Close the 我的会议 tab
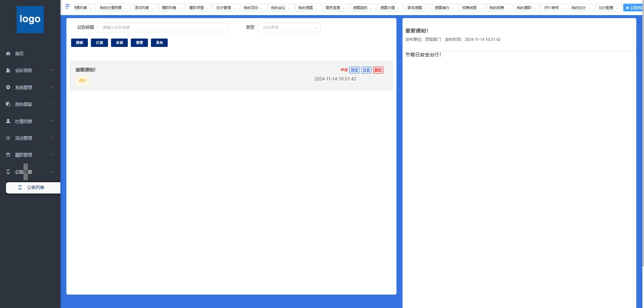Screen dimensions: 644x308 (289, 8)
